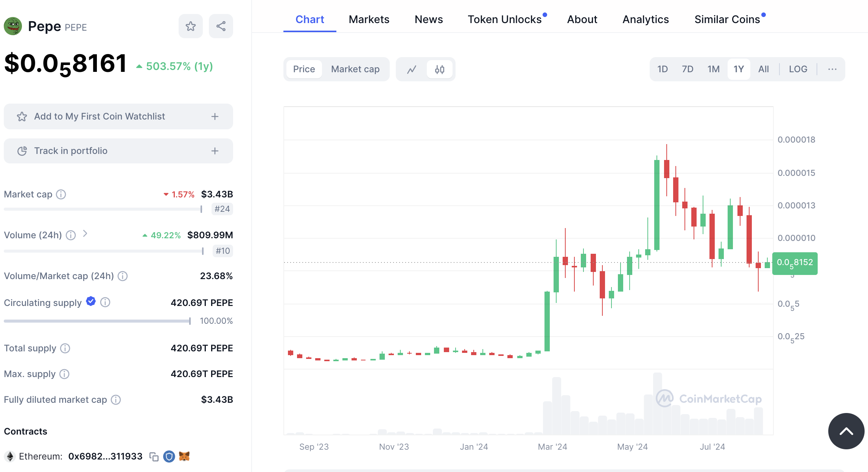Screen dimensions: 868x472
Task: Open the chart more options ellipsis
Action: 832,69
